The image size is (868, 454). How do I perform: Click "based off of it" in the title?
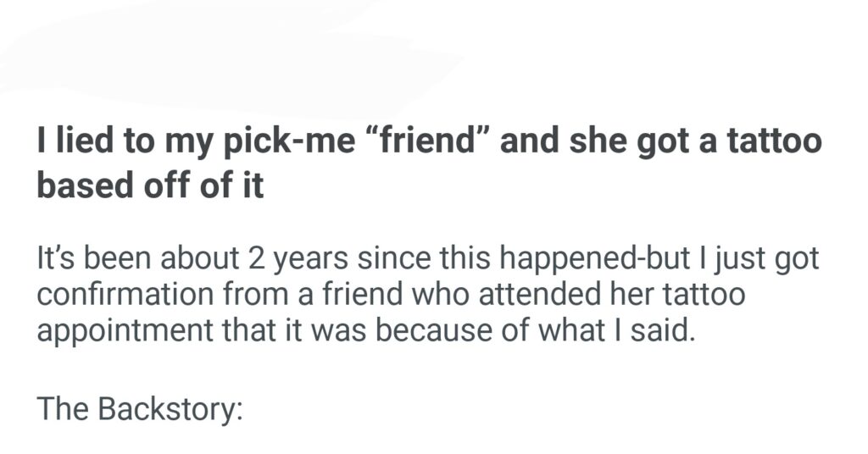click(x=150, y=185)
